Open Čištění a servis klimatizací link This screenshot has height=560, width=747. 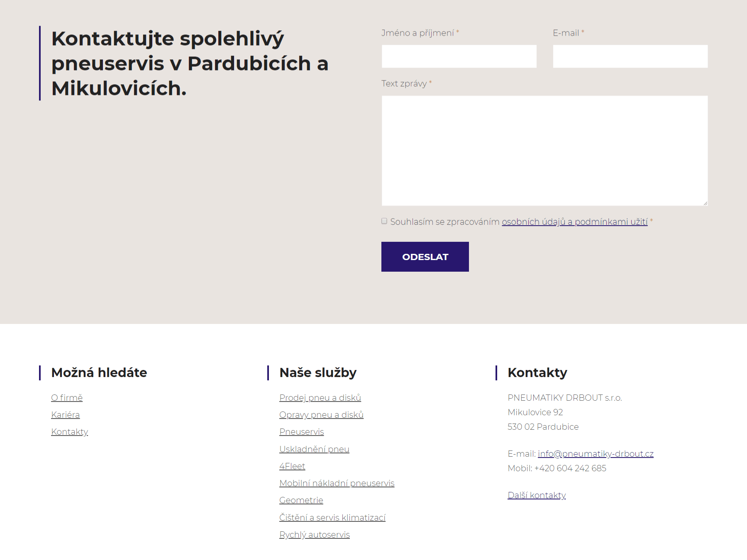pos(332,518)
